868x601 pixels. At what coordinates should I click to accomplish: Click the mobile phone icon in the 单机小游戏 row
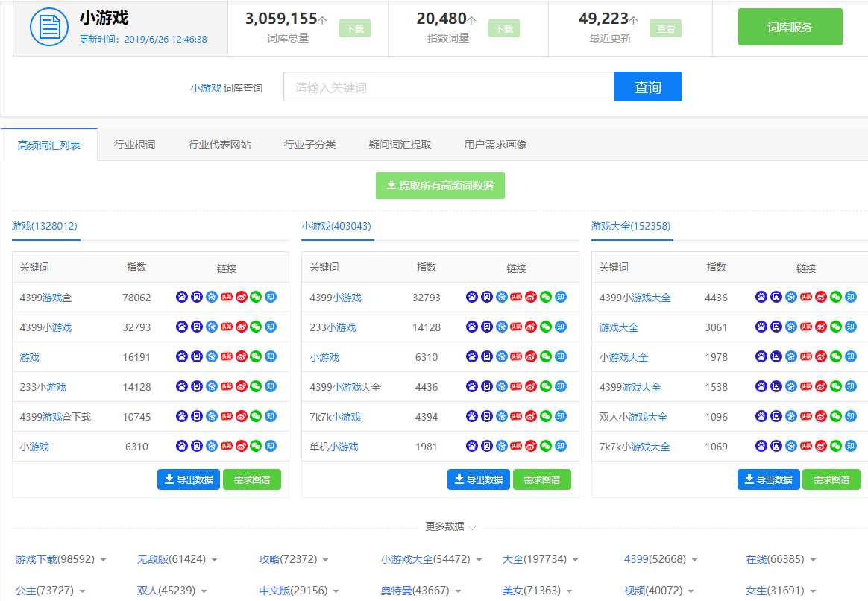pyautogui.click(x=487, y=446)
